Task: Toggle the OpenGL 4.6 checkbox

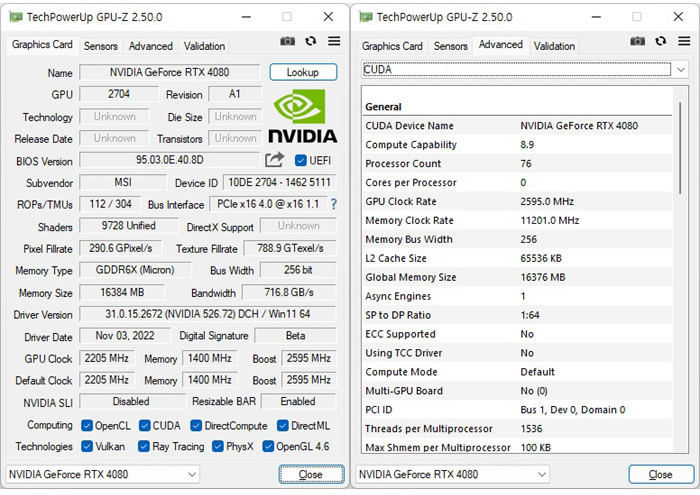Action: (268, 446)
